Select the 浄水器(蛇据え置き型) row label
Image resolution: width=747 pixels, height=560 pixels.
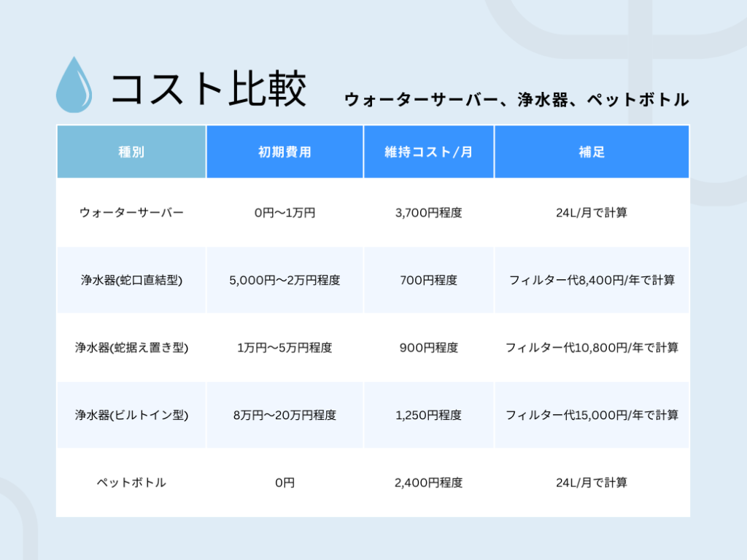[x=131, y=348]
